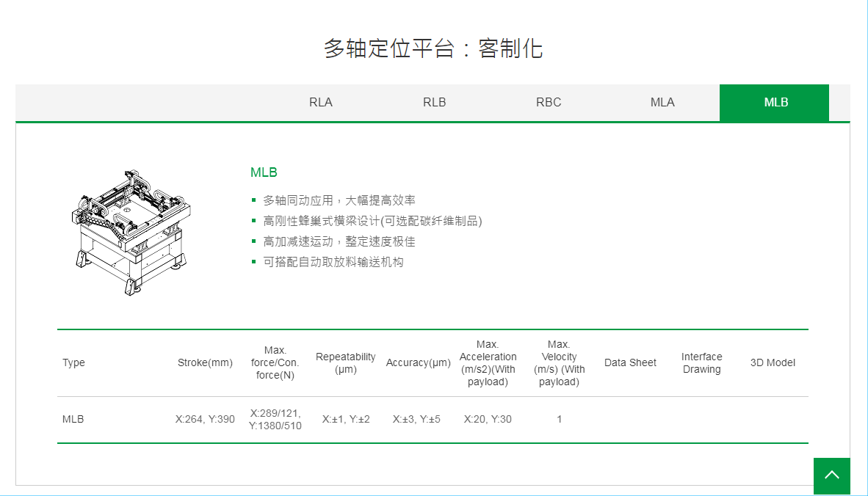Show the MLA platform tab
The height and width of the screenshot is (496, 868).
click(x=662, y=103)
